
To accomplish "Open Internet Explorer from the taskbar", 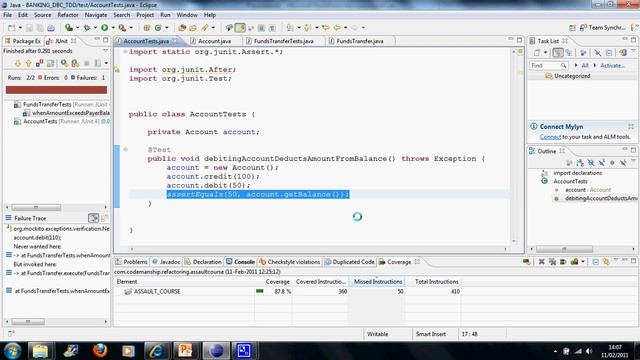I will (x=156, y=350).
